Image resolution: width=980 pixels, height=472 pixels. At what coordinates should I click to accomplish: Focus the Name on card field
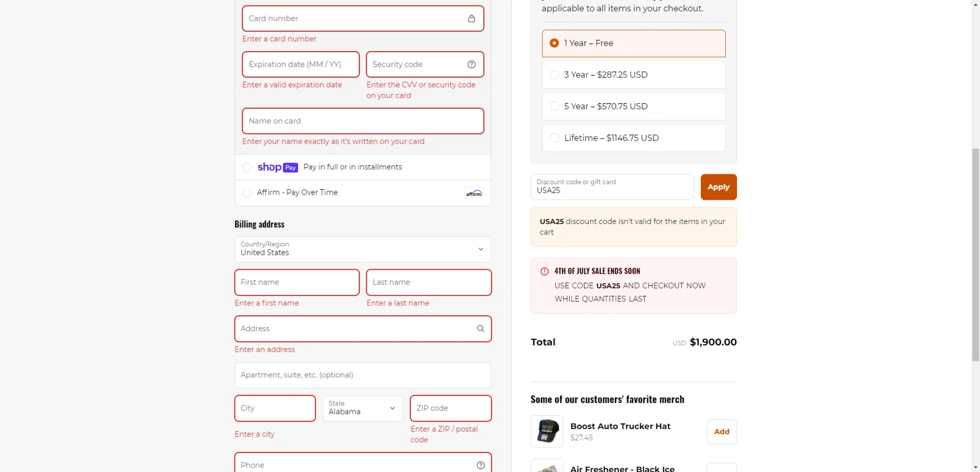coord(363,121)
